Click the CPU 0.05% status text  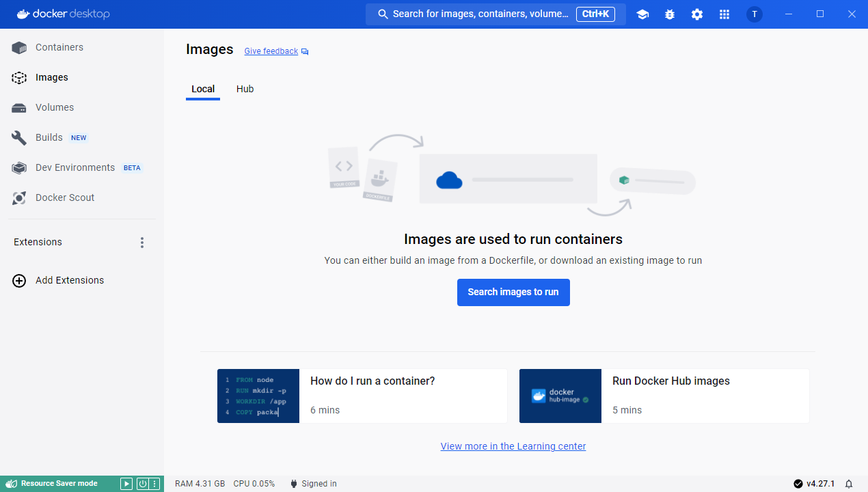click(x=254, y=484)
